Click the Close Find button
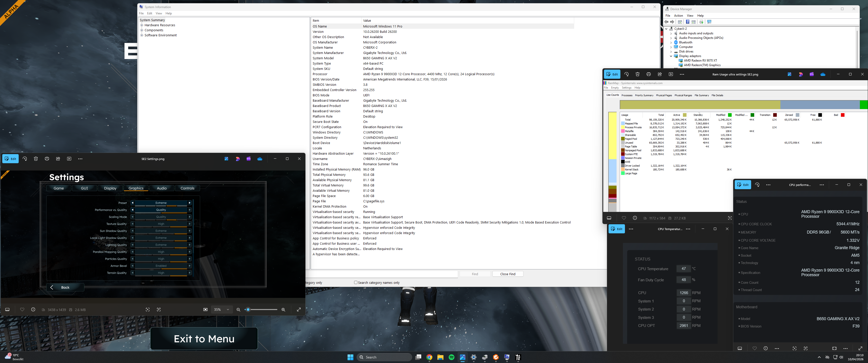This screenshot has width=868, height=363. [508, 274]
